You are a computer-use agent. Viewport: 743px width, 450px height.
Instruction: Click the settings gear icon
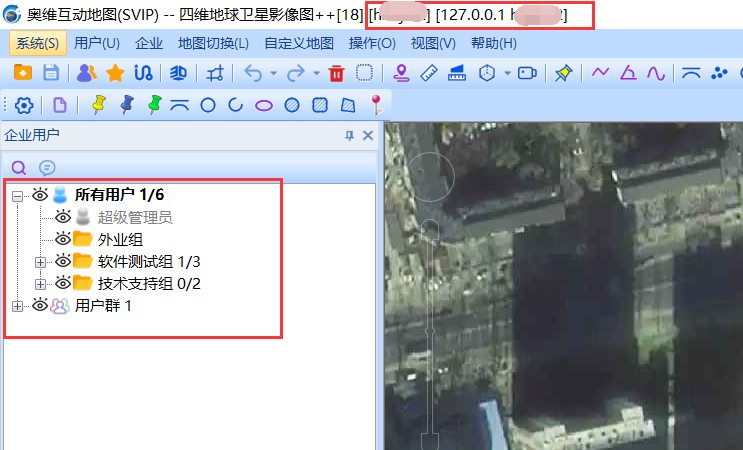[x=24, y=105]
